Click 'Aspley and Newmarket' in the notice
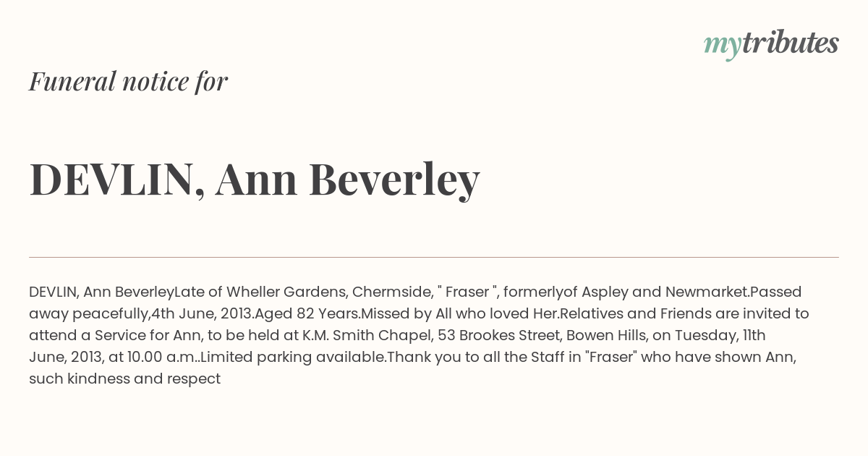The width and height of the screenshot is (868, 456). pos(661,292)
